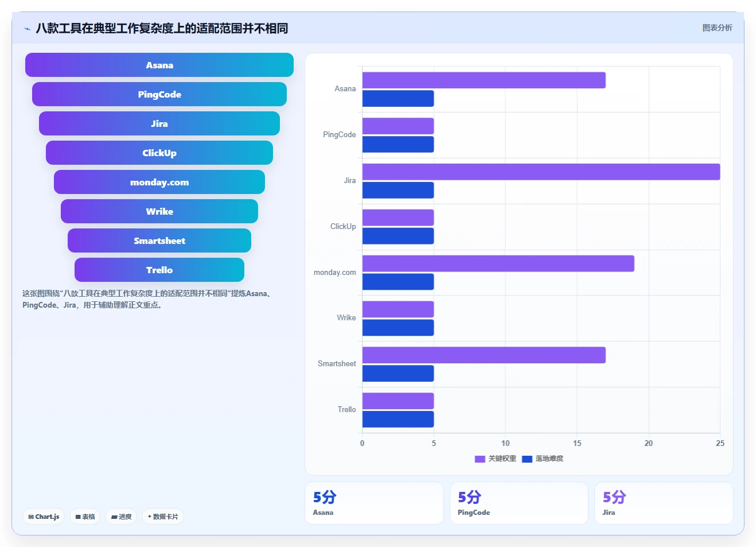The width and height of the screenshot is (756, 547).
Task: Select the Asana funnel bar
Action: [159, 65]
